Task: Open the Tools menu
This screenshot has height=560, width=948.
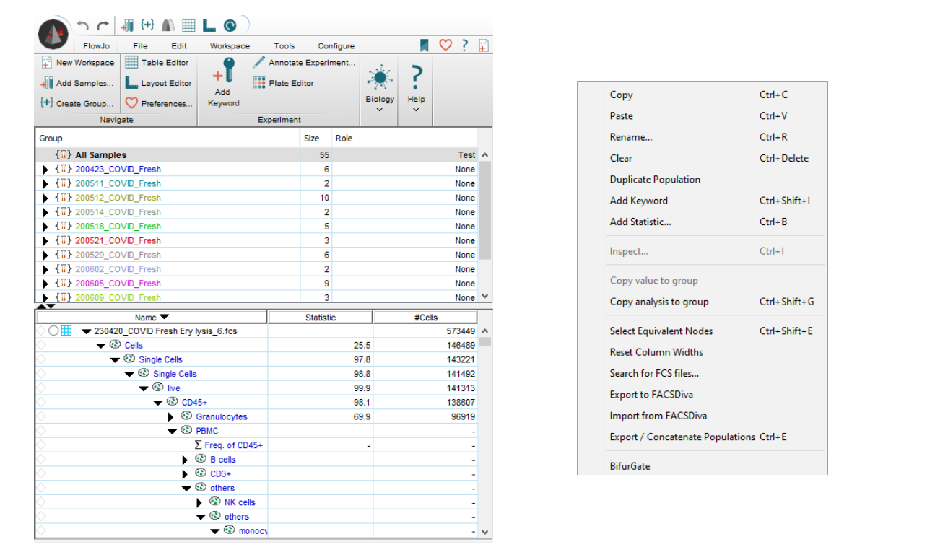Action: [x=284, y=46]
